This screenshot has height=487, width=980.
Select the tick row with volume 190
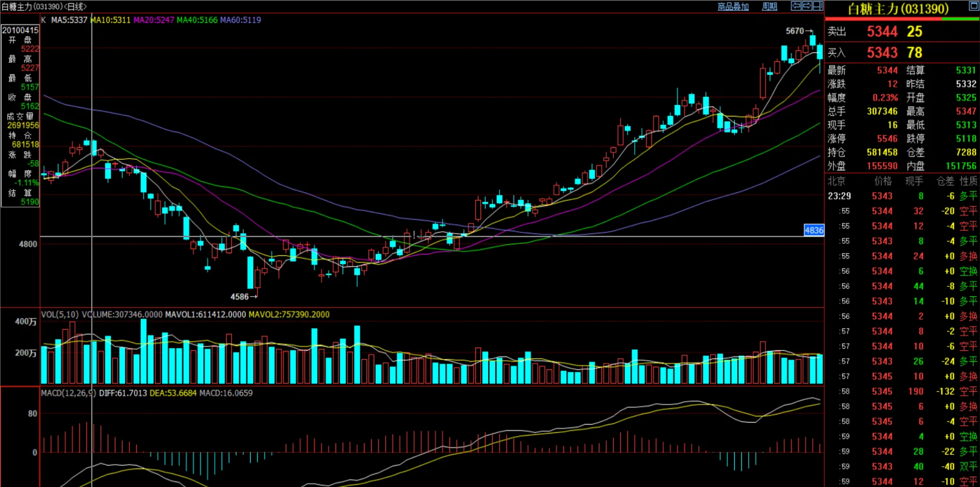(x=903, y=392)
